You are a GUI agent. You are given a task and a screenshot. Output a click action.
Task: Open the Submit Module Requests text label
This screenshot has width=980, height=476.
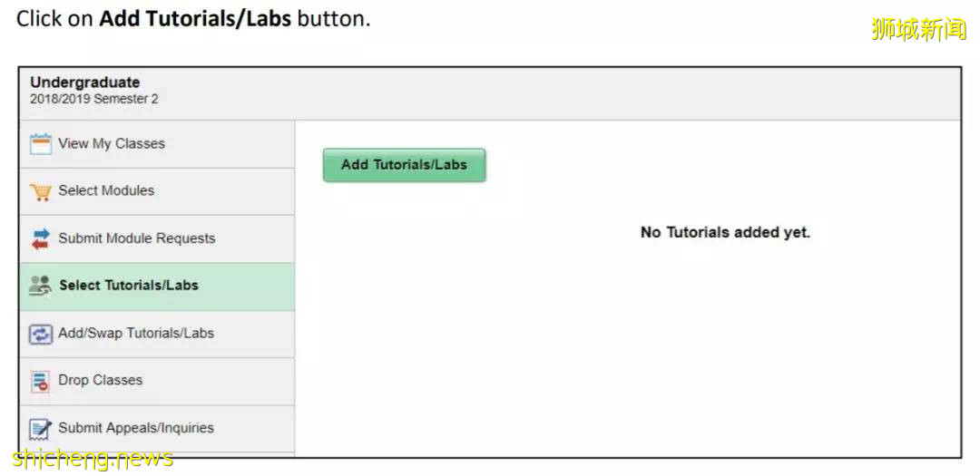[x=137, y=238]
